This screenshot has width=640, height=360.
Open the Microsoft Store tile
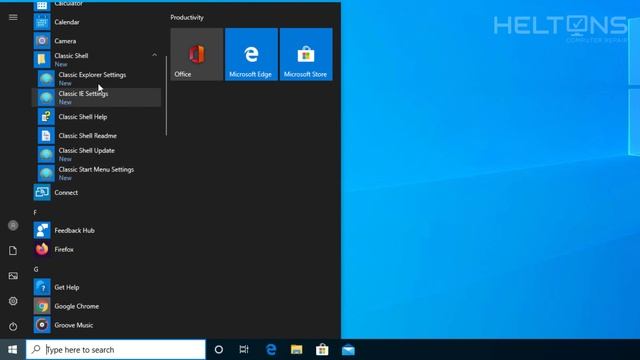pyautogui.click(x=306, y=54)
